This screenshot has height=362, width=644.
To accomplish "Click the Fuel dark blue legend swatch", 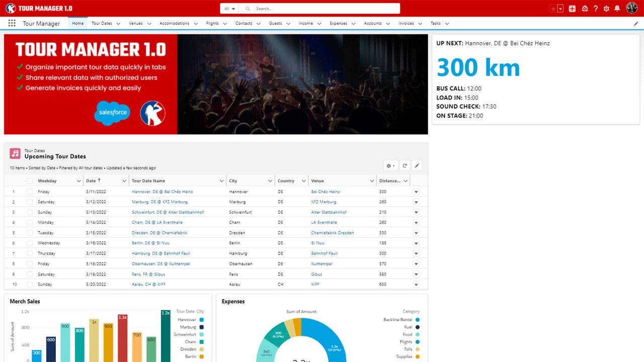I will coord(418,327).
